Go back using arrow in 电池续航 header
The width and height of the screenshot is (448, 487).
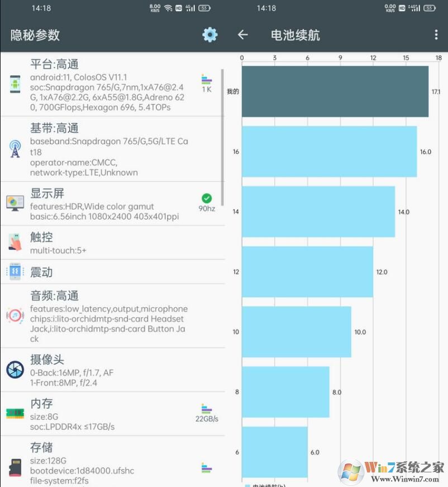pyautogui.click(x=242, y=35)
